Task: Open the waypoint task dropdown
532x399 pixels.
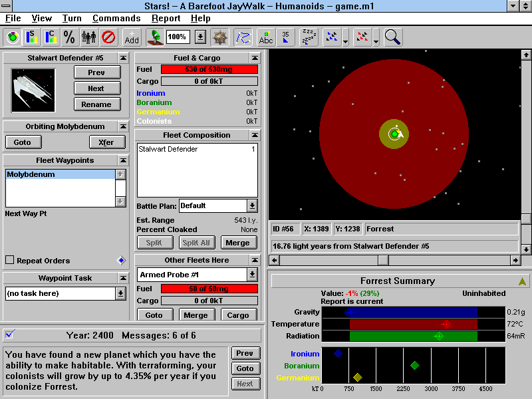Action: click(120, 293)
